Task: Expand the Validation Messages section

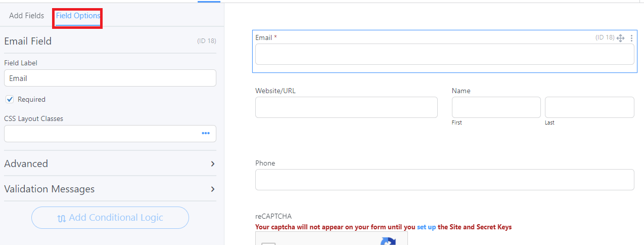Action: 110,189
